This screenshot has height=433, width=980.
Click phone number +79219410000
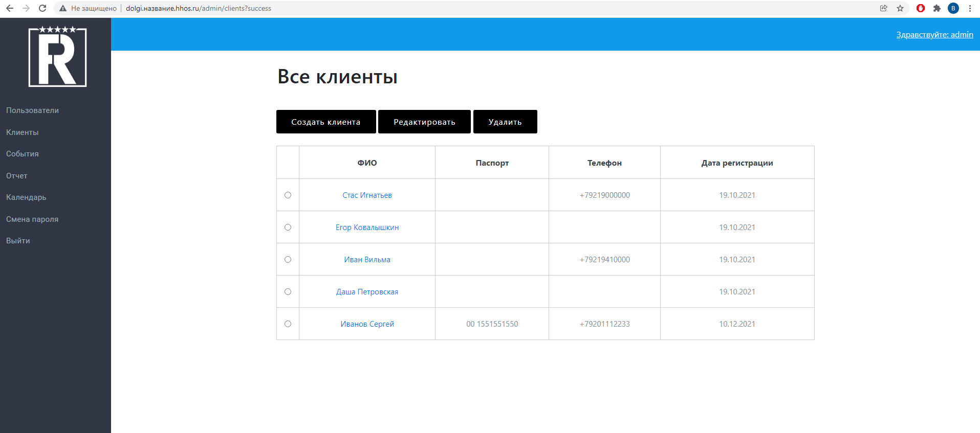604,260
